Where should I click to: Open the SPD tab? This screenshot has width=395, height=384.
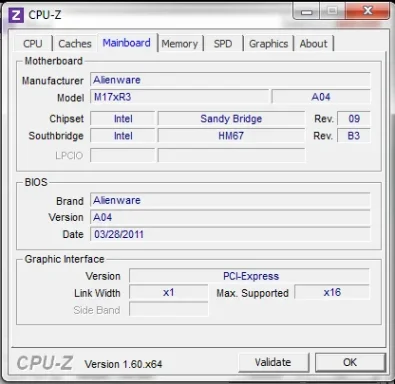coord(223,44)
